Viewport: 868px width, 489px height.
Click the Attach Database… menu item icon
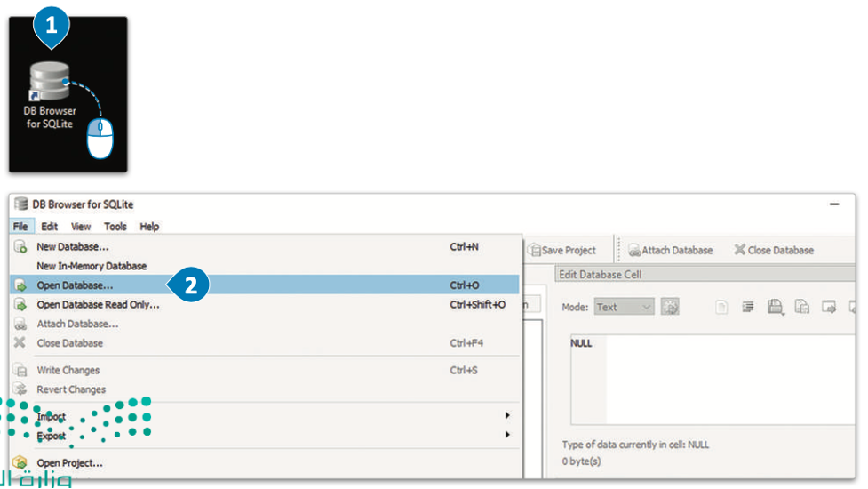tap(20, 325)
